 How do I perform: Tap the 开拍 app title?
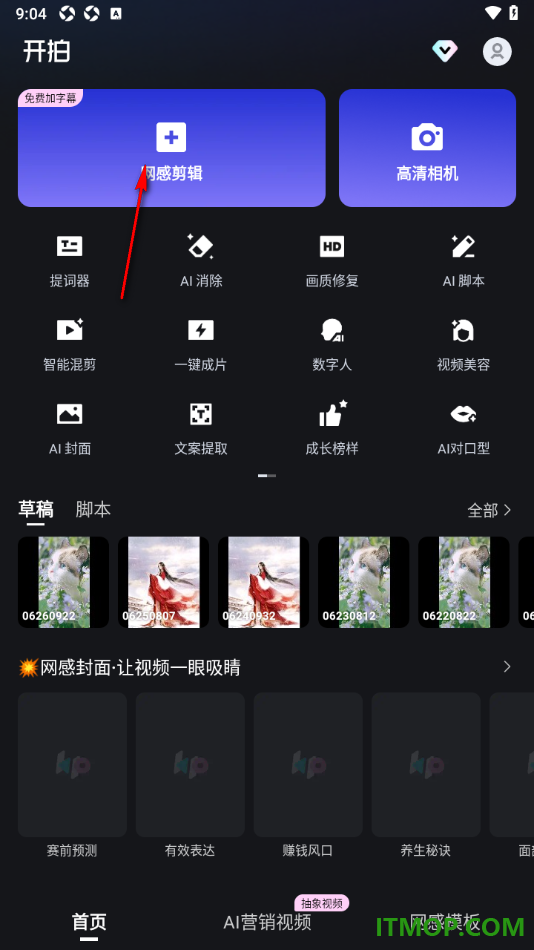click(x=47, y=52)
